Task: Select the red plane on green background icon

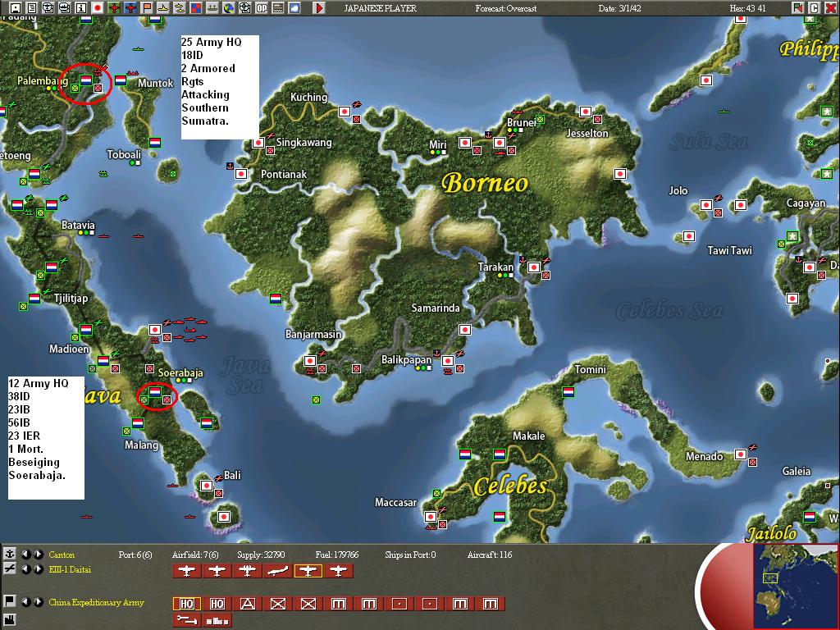Action: [113, 8]
